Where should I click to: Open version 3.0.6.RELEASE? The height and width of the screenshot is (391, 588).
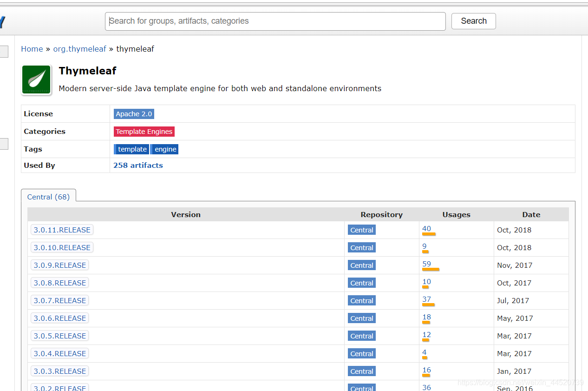click(x=60, y=318)
